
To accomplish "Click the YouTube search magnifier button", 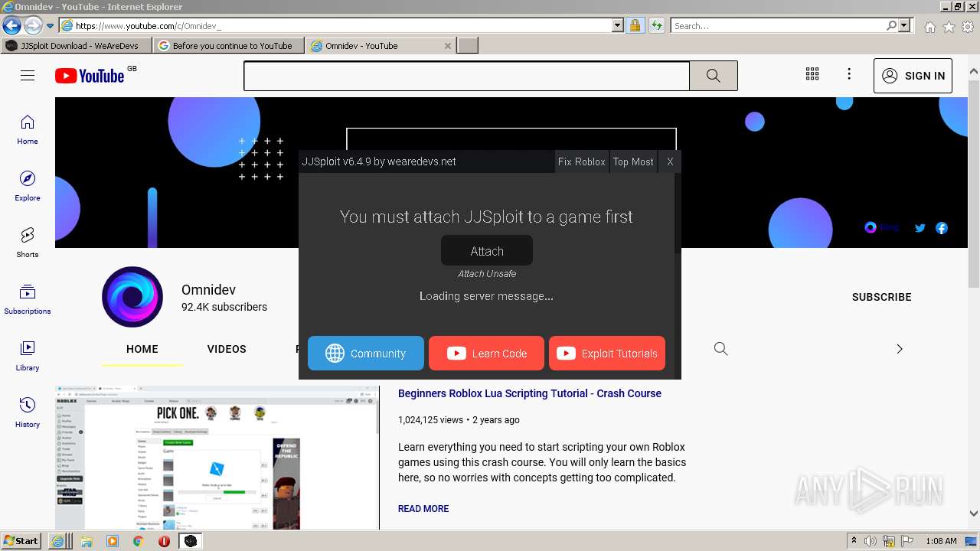I will coord(713,76).
